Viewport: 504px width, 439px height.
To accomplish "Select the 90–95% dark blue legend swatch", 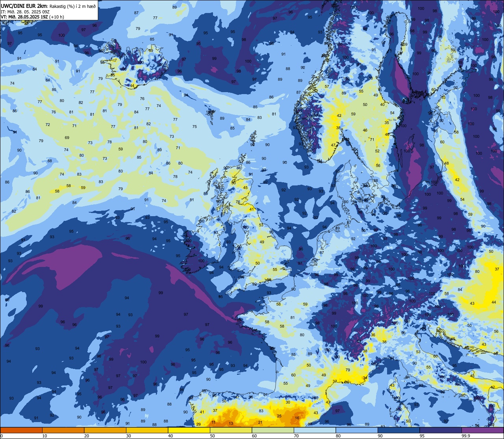I will [x=398, y=430].
